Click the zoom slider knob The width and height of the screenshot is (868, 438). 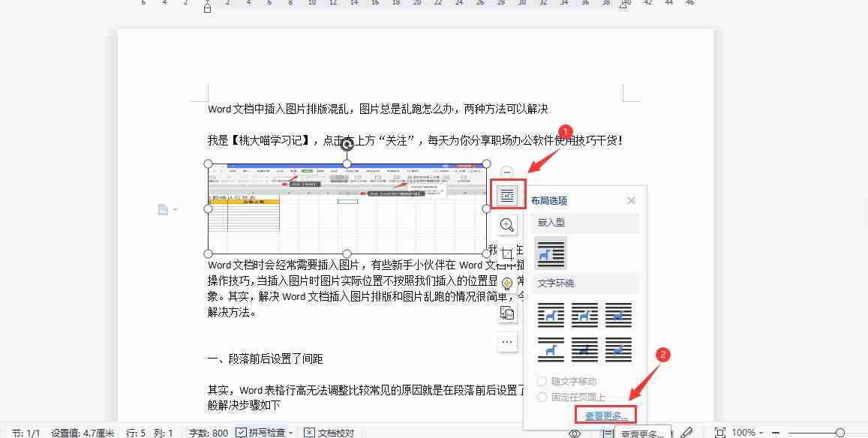pyautogui.click(x=840, y=433)
